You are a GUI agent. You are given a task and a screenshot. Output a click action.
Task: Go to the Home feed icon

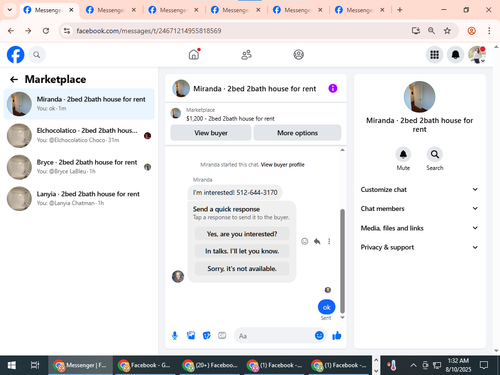[x=194, y=54]
